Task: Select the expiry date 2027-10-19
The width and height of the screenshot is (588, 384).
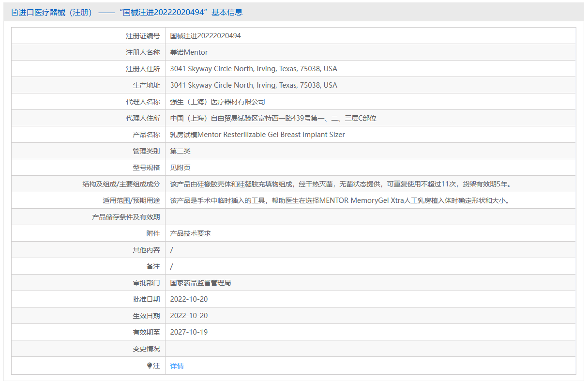Action: tap(189, 332)
